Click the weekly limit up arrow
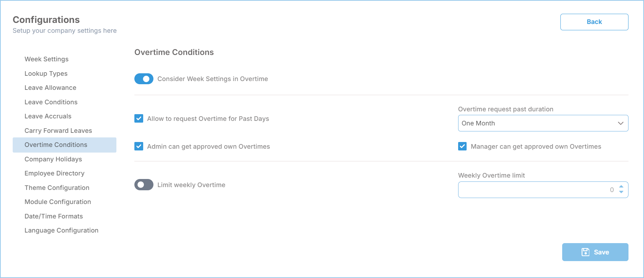This screenshot has width=644, height=278. point(621,187)
